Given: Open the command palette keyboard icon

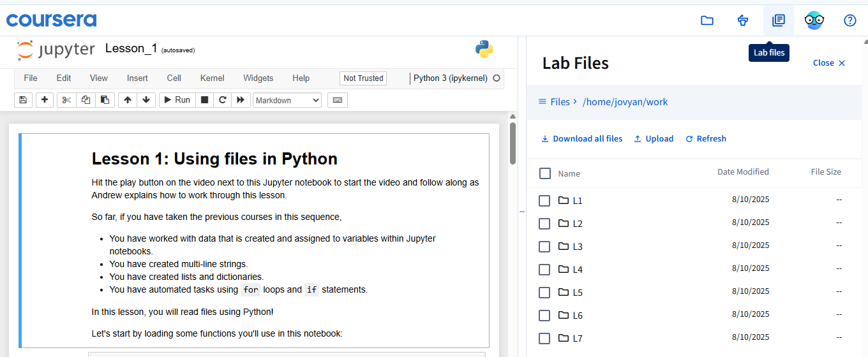Looking at the screenshot, I should (x=337, y=100).
